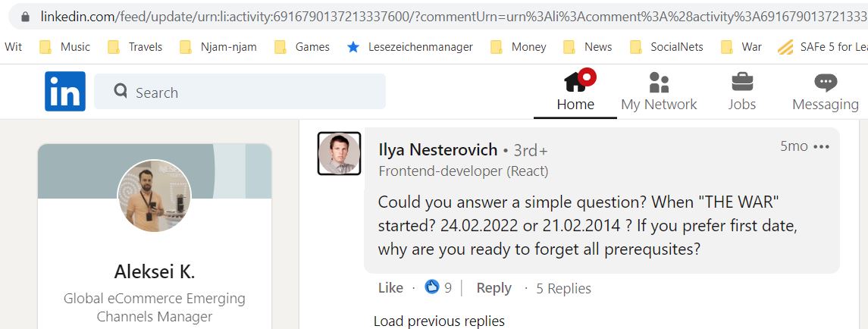Click Ilya Nesterovich's profile photo
Viewport: 868px width, 329px height.
coord(340,153)
